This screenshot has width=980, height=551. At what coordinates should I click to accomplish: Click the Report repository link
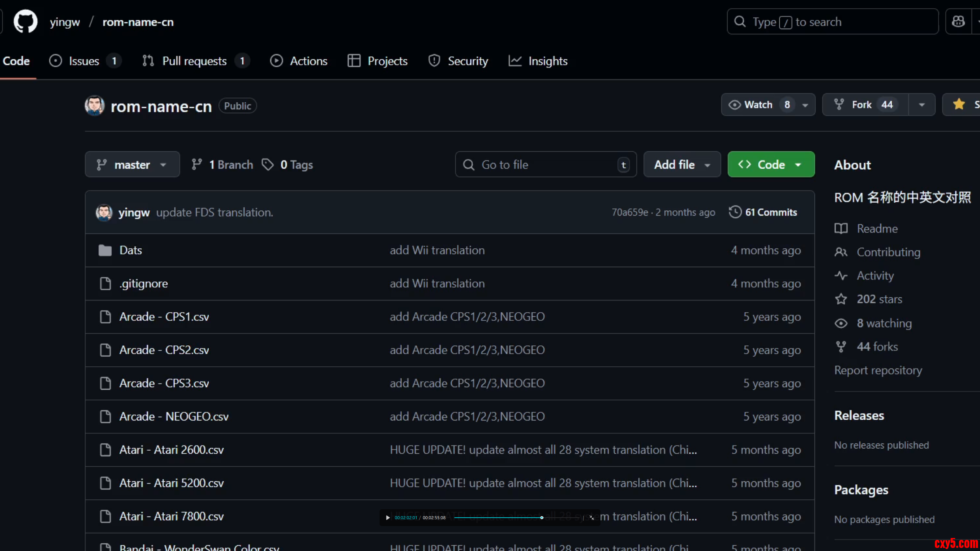click(x=878, y=370)
